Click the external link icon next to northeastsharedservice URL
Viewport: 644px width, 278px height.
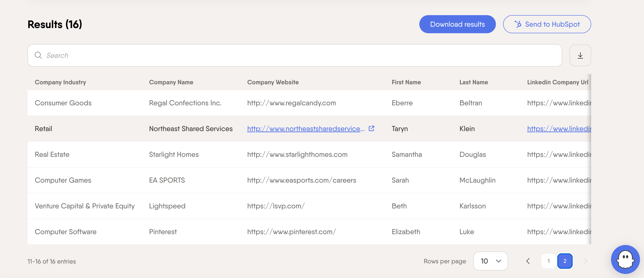[371, 128]
